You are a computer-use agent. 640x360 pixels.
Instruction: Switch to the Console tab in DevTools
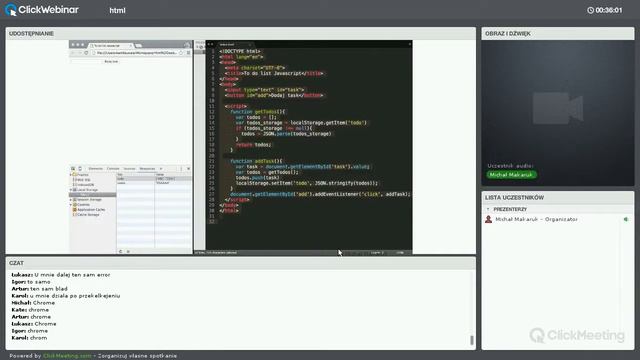pyautogui.click(x=113, y=169)
